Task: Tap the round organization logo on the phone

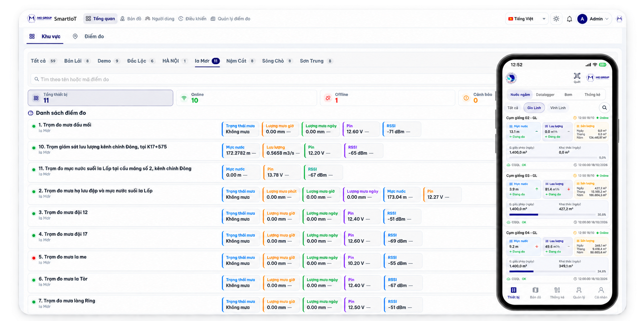Action: pos(511,78)
